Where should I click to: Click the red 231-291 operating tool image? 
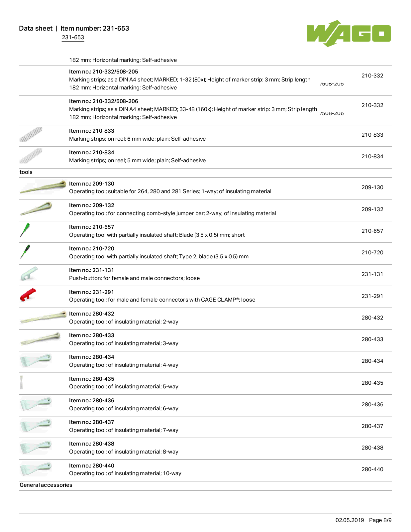28,295
